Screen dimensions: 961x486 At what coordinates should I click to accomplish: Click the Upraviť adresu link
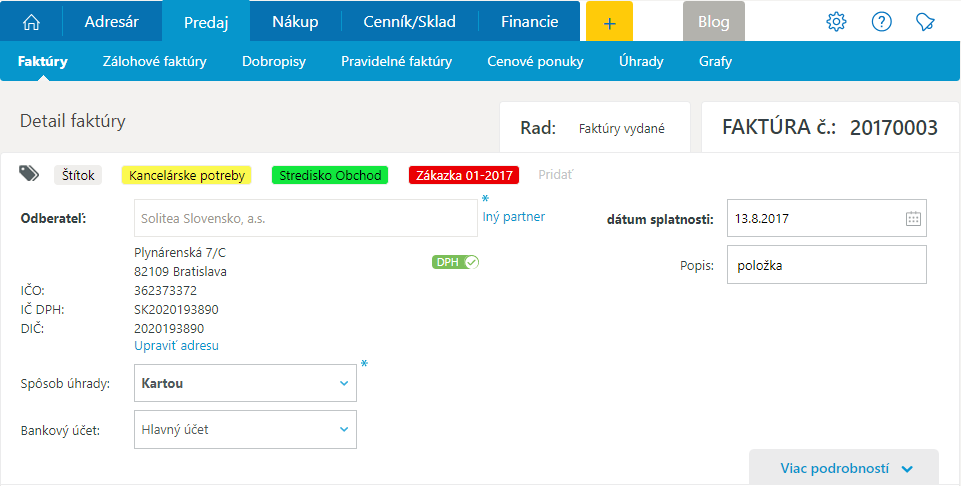(176, 346)
